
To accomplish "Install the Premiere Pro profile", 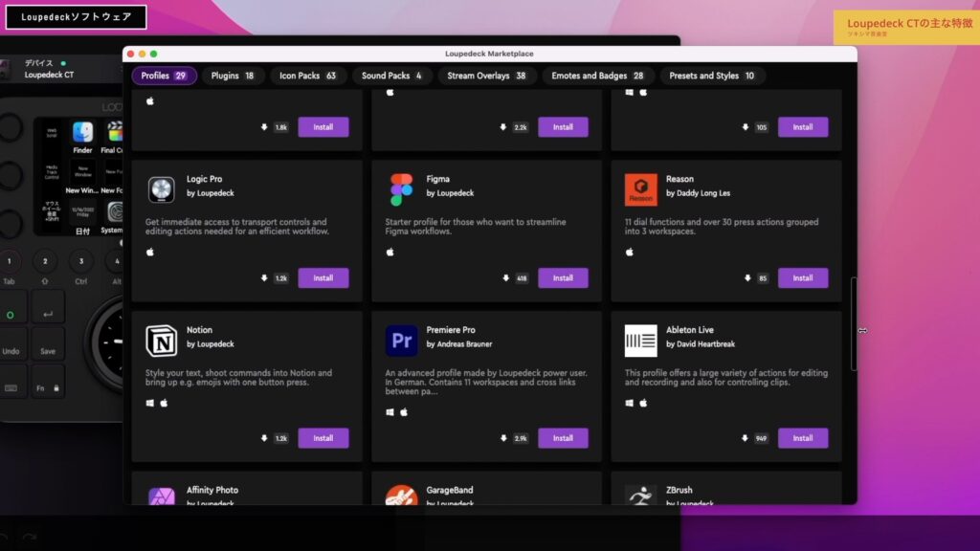I will [563, 438].
